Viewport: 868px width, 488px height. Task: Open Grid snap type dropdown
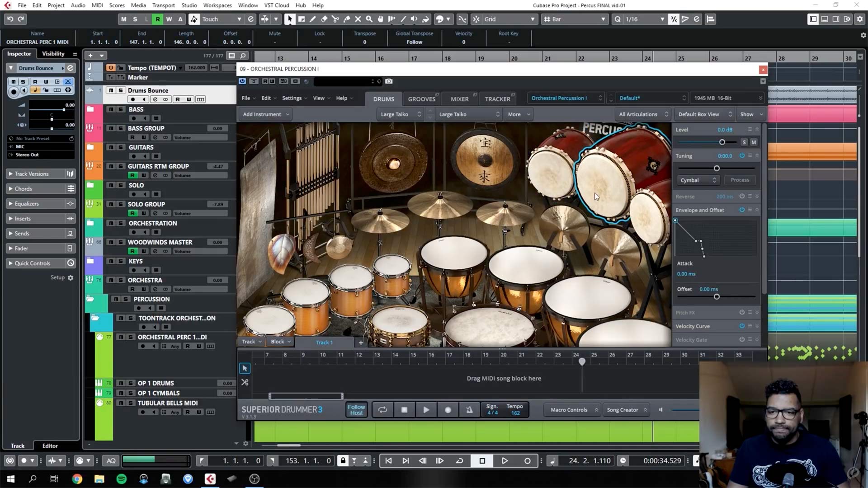pos(509,19)
